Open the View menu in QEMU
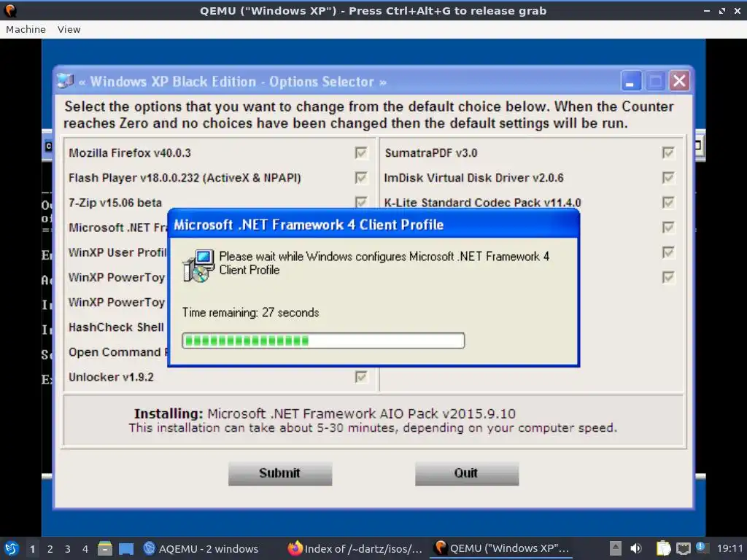 tap(69, 29)
